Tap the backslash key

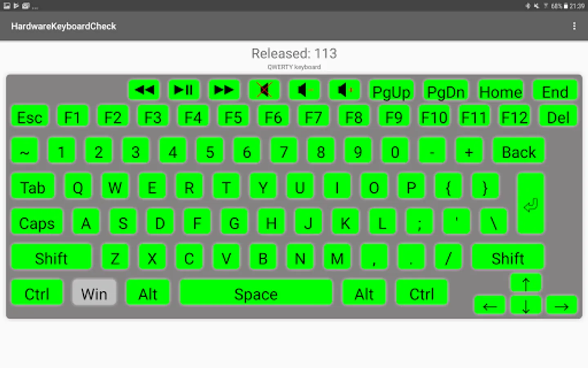493,222
